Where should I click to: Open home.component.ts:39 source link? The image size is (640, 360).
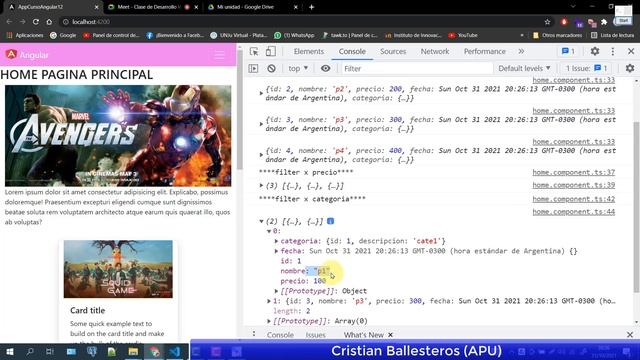click(x=573, y=185)
